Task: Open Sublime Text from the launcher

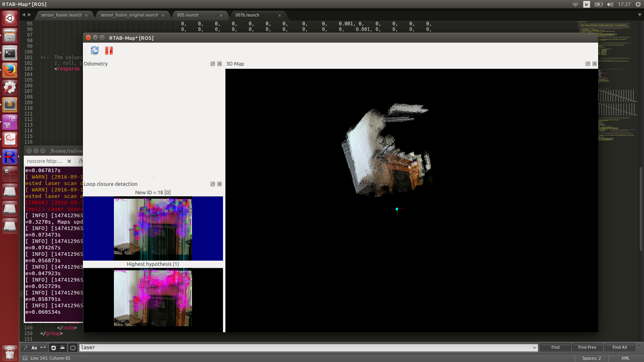Action: (x=10, y=105)
